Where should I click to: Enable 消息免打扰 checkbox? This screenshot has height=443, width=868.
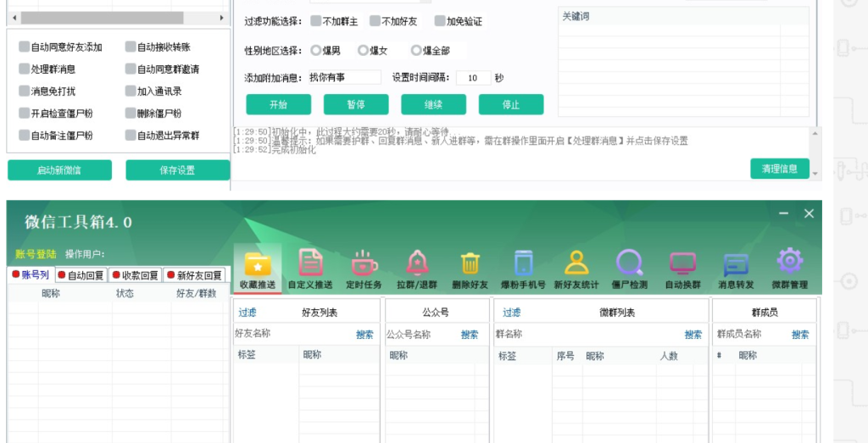(24, 91)
